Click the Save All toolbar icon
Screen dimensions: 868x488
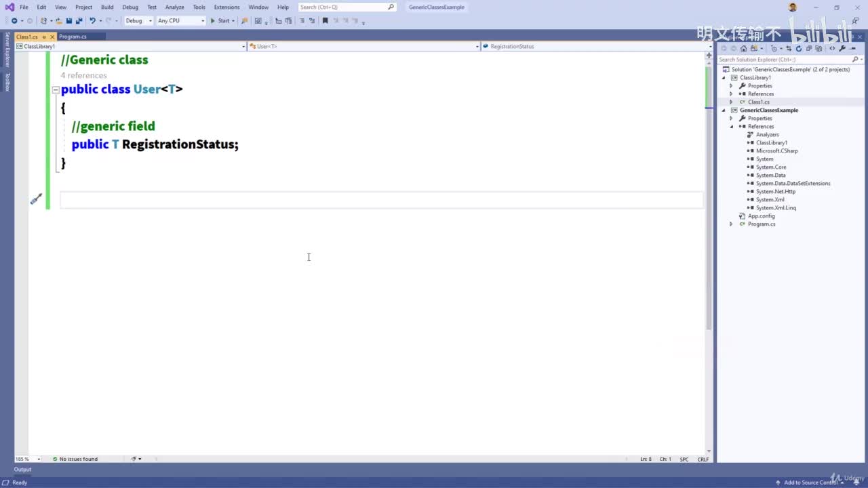tap(79, 21)
